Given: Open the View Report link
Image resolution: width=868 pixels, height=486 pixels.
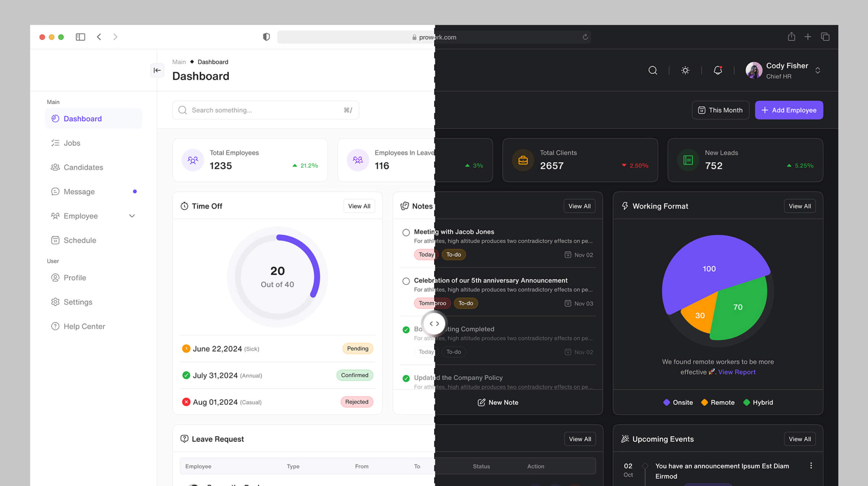Looking at the screenshot, I should tap(737, 372).
